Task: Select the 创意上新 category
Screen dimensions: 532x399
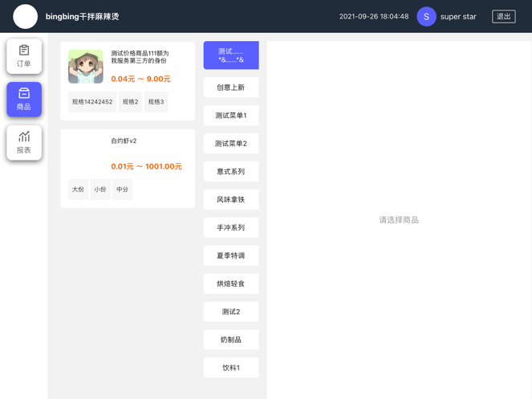Action: pos(231,88)
